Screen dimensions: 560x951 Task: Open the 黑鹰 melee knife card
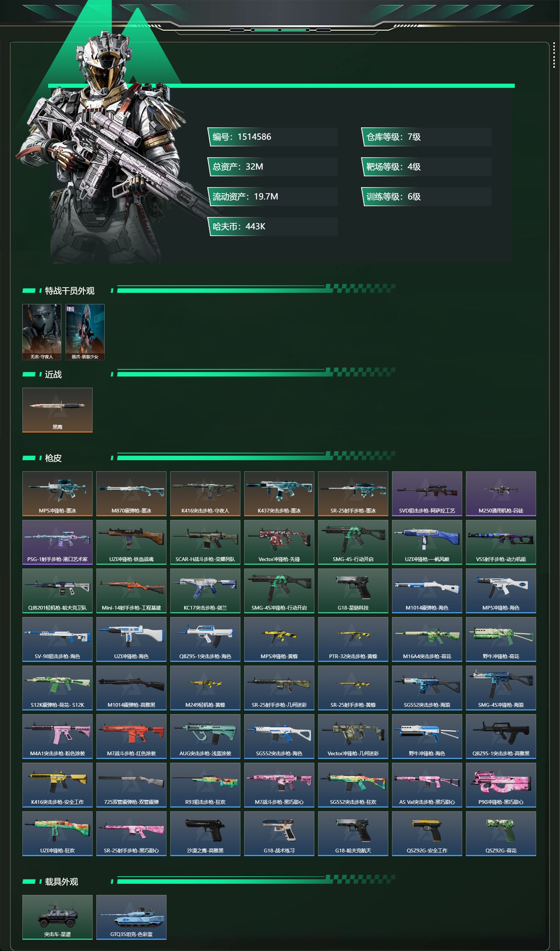click(57, 410)
